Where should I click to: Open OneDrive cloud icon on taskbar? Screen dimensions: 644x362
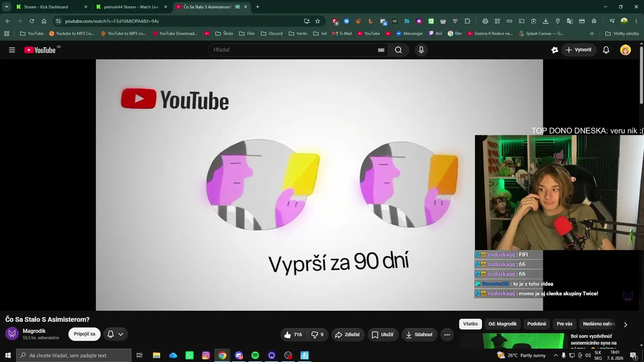coord(173,355)
